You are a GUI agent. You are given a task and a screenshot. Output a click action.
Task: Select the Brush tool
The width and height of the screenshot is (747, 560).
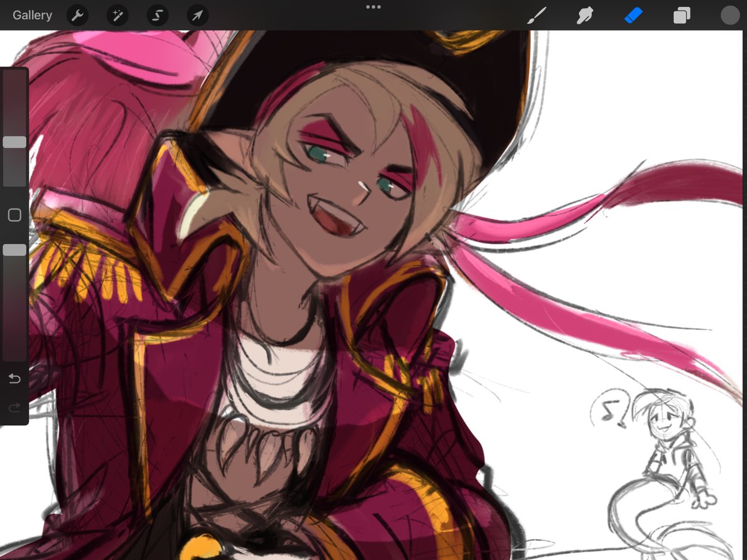(x=536, y=16)
